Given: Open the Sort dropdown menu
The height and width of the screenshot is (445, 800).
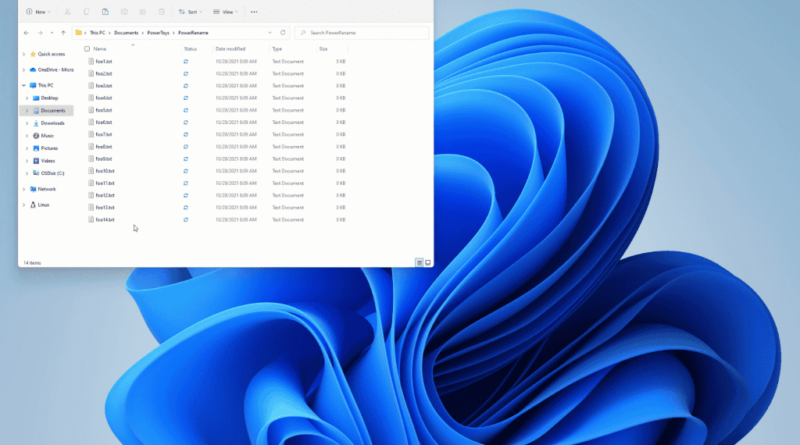Looking at the screenshot, I should pyautogui.click(x=190, y=12).
